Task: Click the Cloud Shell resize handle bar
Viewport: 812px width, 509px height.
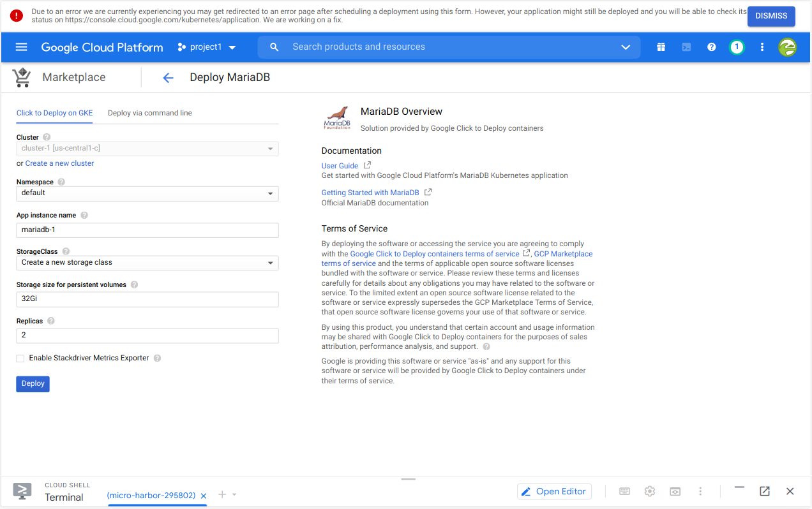Action: [x=409, y=479]
